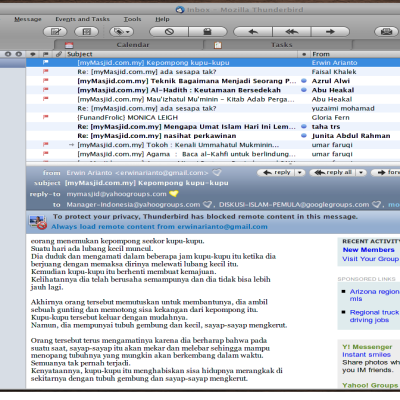400x400 pixels.
Task: Click Always load remote content from erwinarianto@gmail.com
Action: click(x=159, y=227)
